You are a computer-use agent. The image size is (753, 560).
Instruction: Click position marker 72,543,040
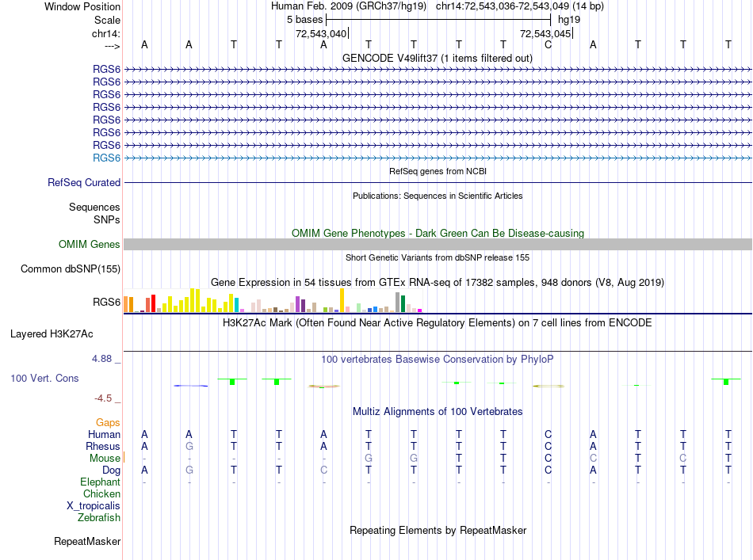point(321,33)
